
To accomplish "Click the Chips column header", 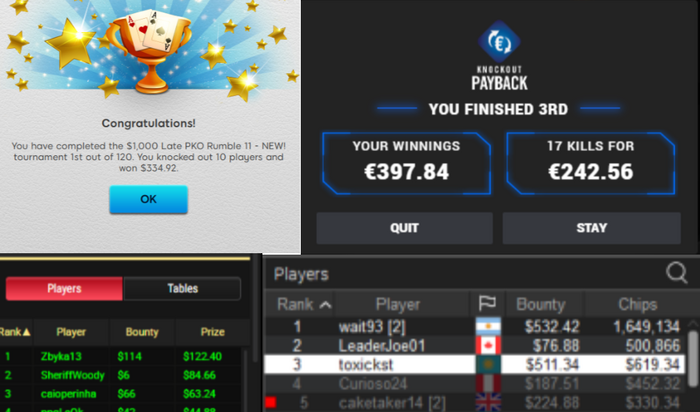I will click(x=638, y=304).
